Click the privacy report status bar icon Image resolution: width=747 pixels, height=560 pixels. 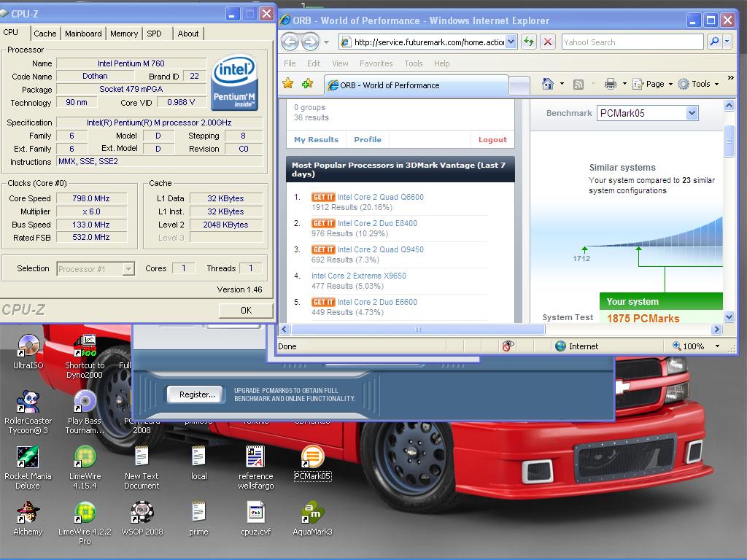pyautogui.click(x=508, y=346)
